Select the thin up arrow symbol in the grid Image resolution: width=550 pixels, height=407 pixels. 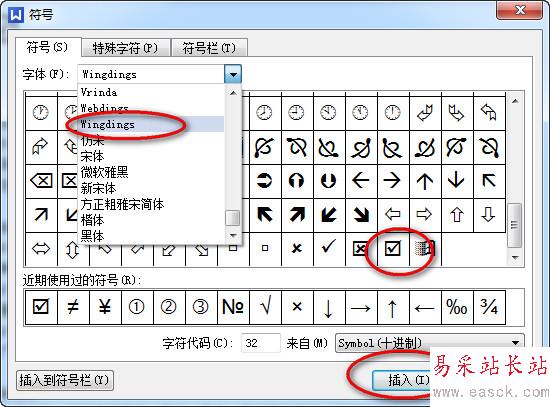point(424,181)
